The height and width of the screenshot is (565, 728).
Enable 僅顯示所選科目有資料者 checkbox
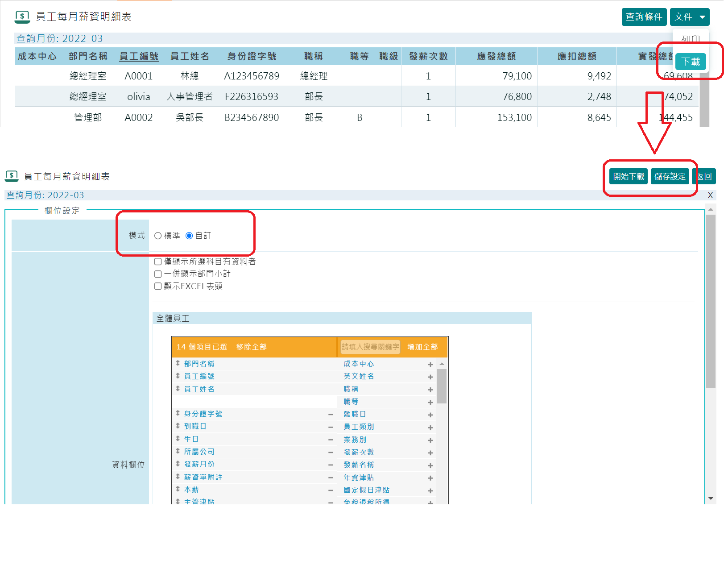pos(158,262)
